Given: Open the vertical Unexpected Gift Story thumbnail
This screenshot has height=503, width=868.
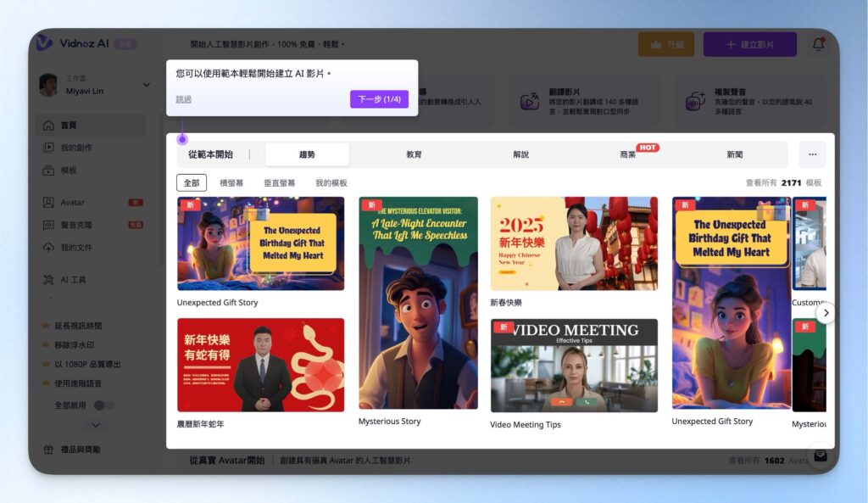Looking at the screenshot, I should [732, 303].
